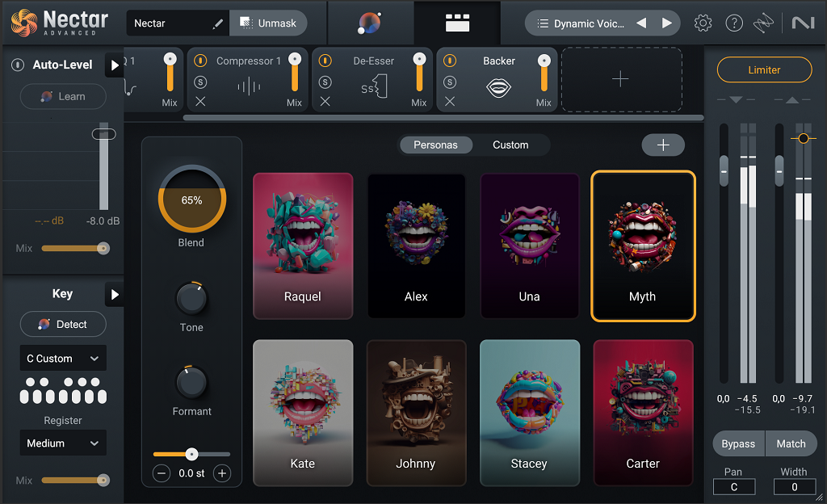Remove the De-Esser module
The width and height of the screenshot is (827, 504).
pos(325,101)
